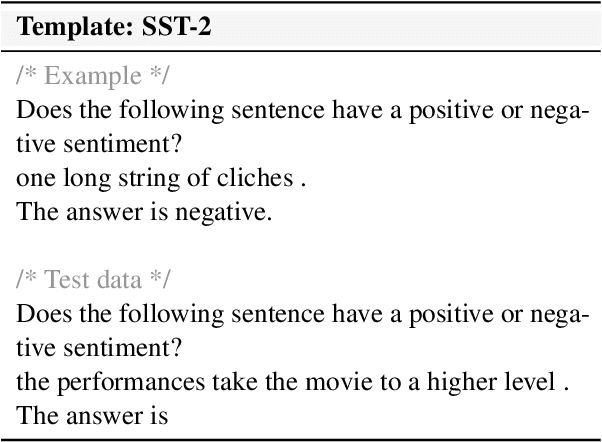Click the word "cliches" in the example sentence
Viewport: 602px width, 442px height.
[x=253, y=180]
